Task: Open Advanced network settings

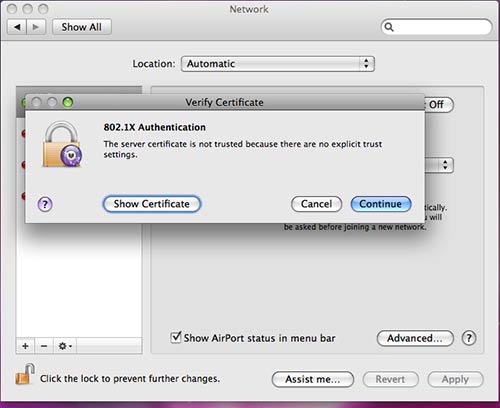Action: pyautogui.click(x=415, y=338)
